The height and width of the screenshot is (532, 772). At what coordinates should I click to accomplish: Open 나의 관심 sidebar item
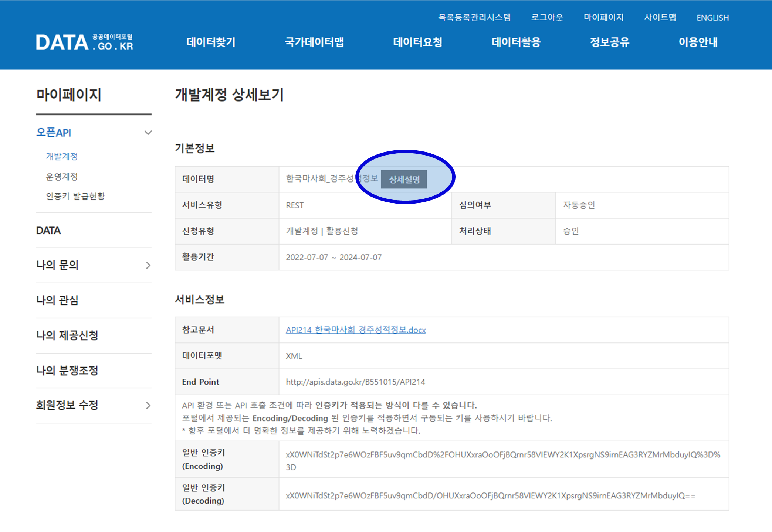pyautogui.click(x=57, y=300)
